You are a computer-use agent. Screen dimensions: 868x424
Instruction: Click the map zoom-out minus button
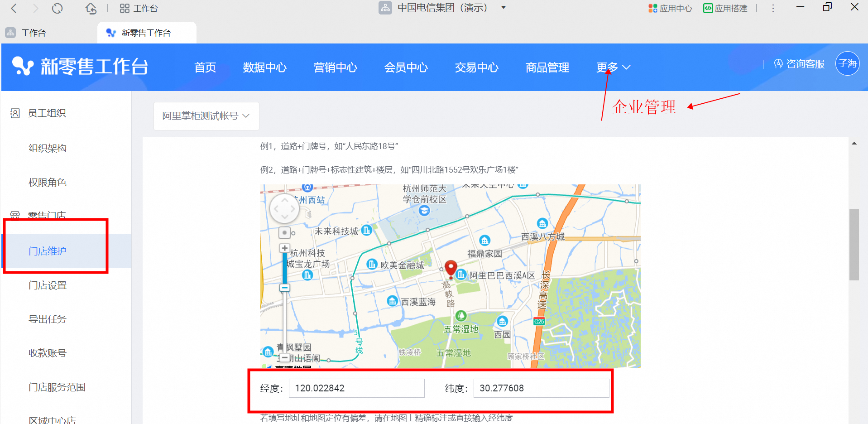pyautogui.click(x=284, y=288)
